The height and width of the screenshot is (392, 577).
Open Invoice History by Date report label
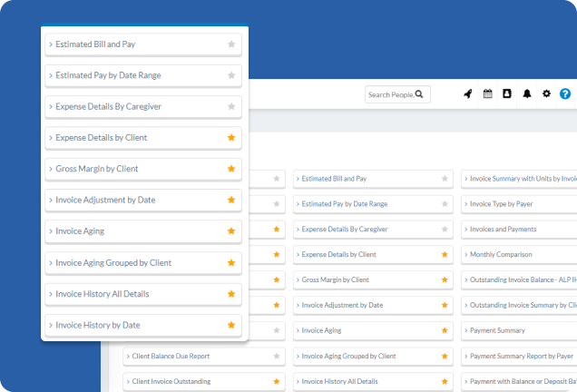tap(98, 325)
